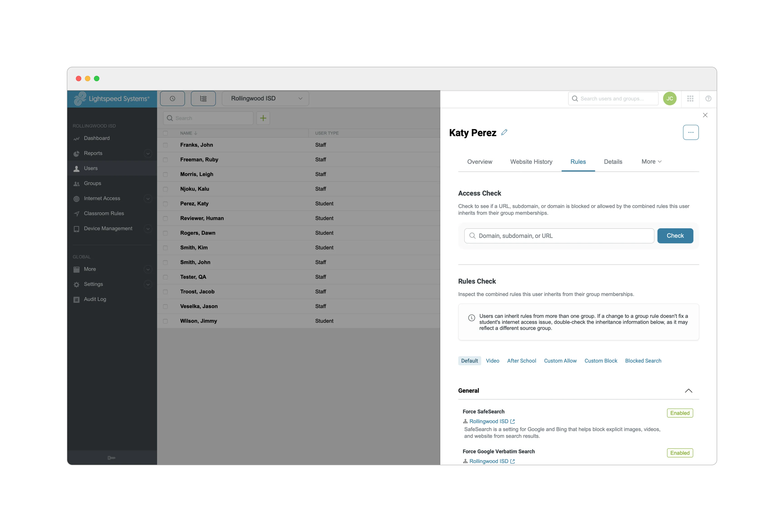
Task: Expand the Internet Access sidebar menu
Action: (148, 199)
